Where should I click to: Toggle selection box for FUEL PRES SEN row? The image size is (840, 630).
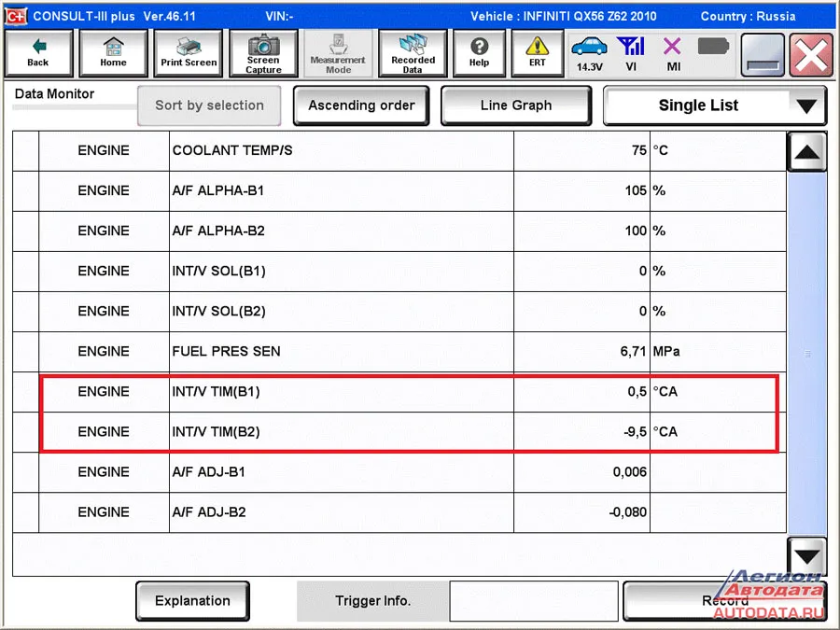(26, 352)
